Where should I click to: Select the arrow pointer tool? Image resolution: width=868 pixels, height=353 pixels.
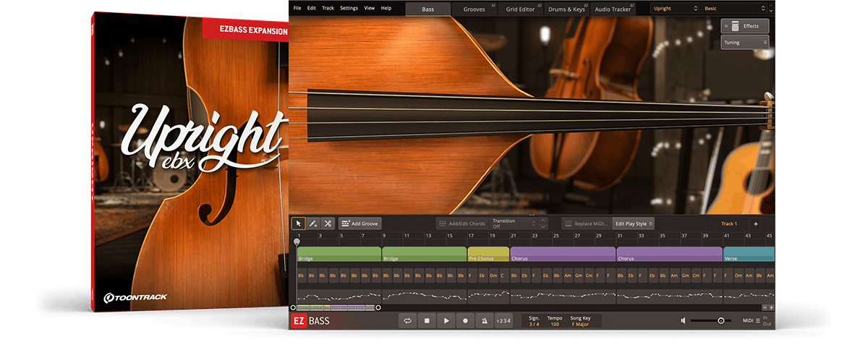coord(298,224)
